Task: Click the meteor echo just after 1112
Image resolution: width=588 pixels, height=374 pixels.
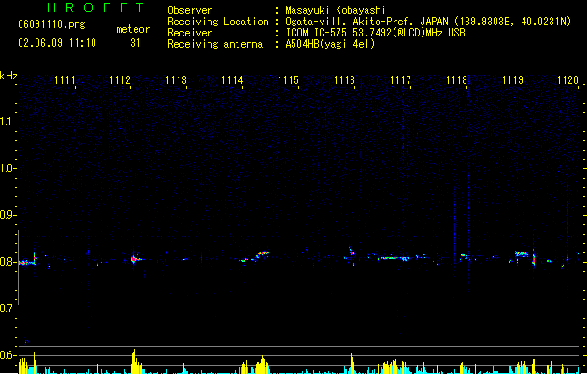Action: tap(135, 259)
